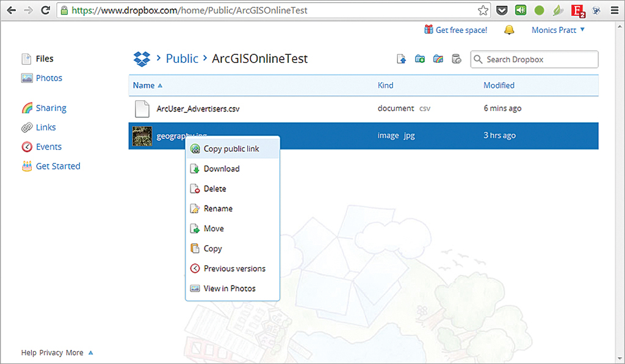This screenshot has height=364, width=625.
Task: Click the Links chain sidebar icon
Action: 27,127
